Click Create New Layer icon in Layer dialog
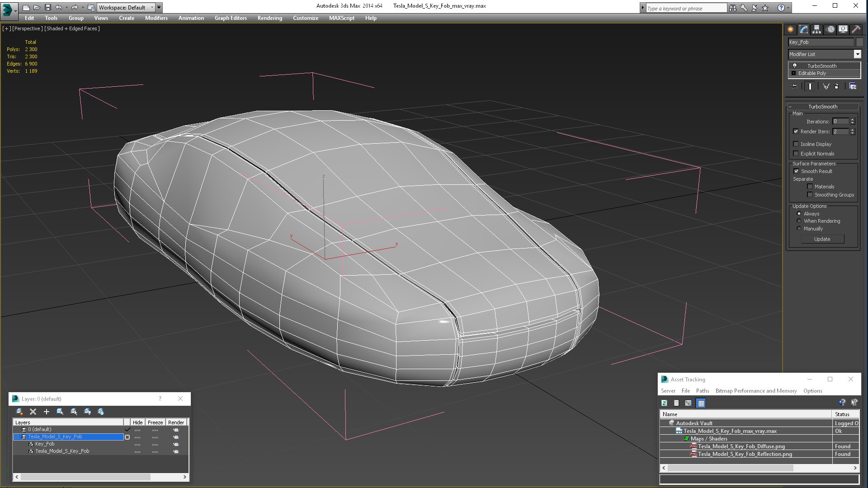The image size is (868, 488). point(19,412)
